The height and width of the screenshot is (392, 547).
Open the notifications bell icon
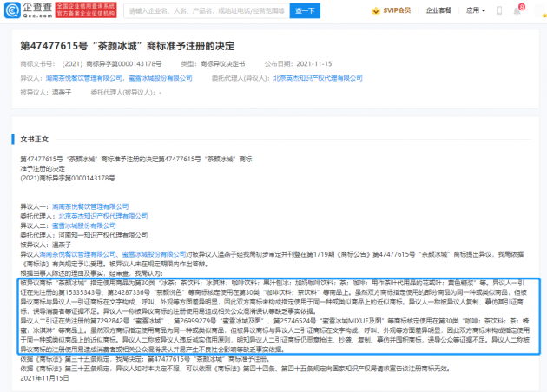pyautogui.click(x=517, y=11)
